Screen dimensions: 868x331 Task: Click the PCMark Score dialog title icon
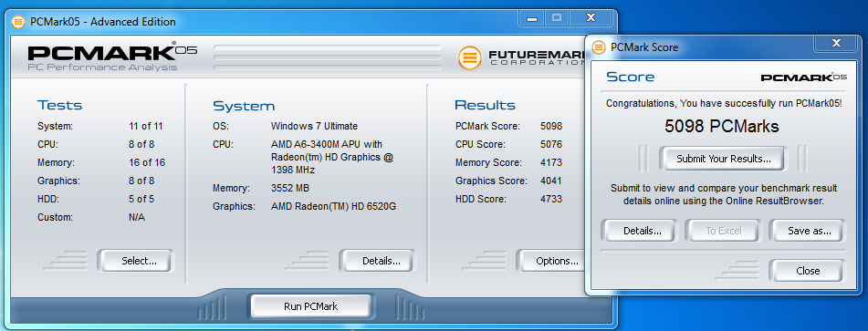599,47
